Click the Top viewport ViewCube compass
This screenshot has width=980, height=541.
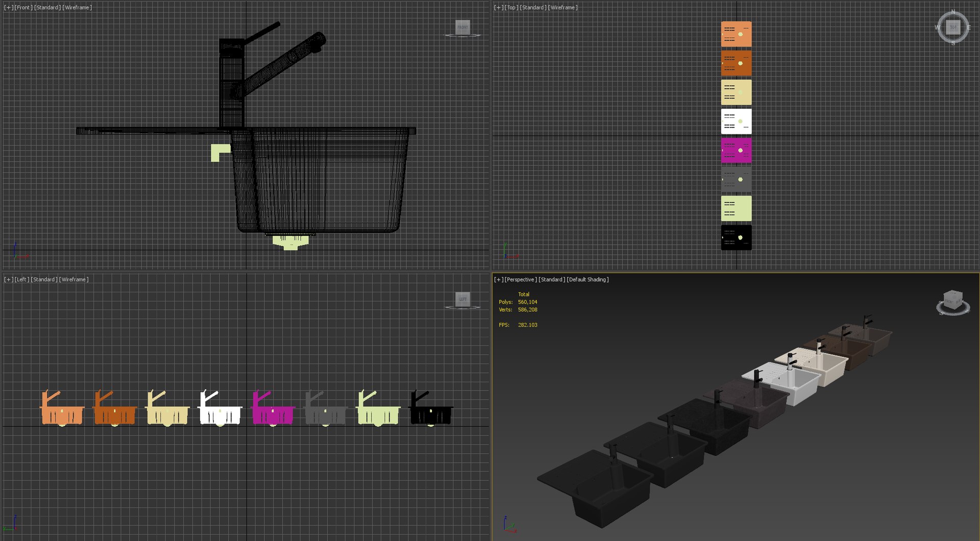[x=952, y=27]
